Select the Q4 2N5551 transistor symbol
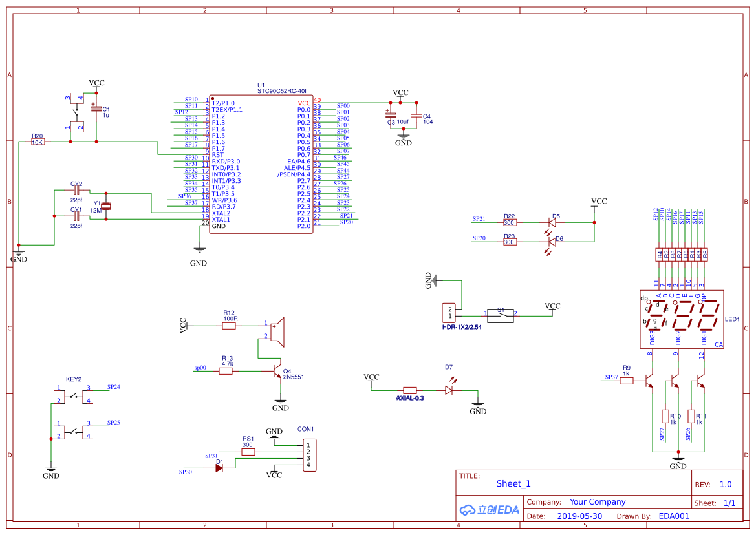The image size is (756, 535). tap(276, 373)
